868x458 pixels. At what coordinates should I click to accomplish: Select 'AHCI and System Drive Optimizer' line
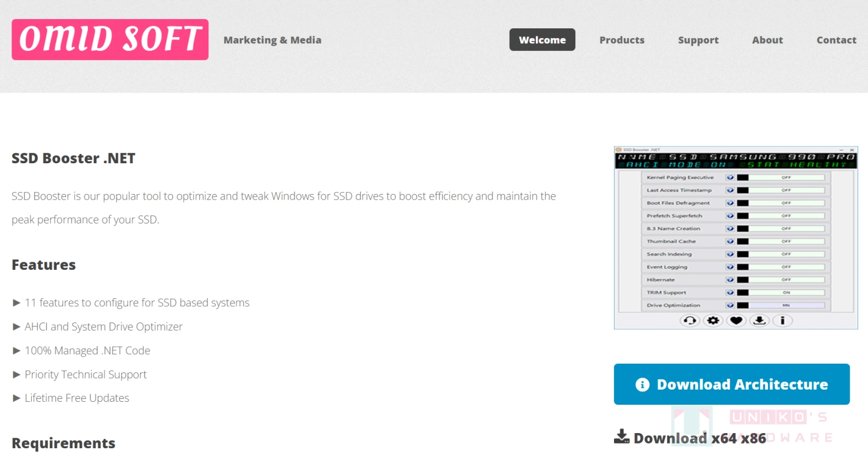click(x=97, y=327)
